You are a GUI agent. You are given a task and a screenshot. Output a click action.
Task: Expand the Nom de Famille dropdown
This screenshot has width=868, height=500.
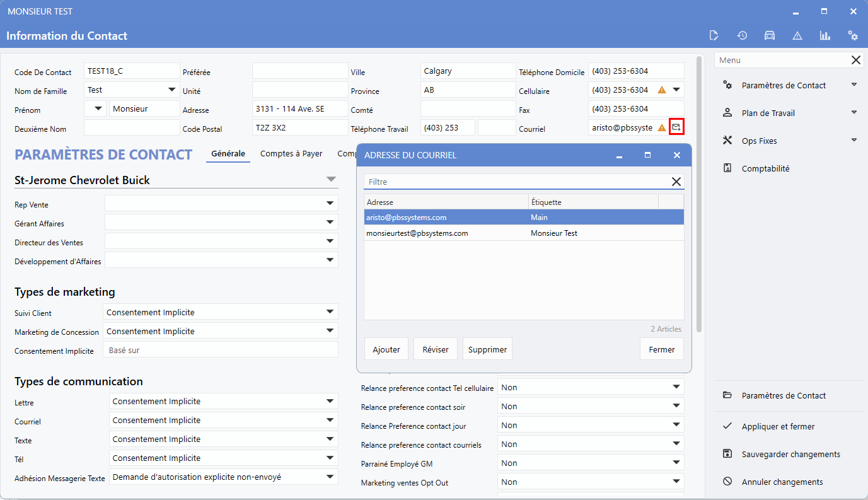(x=172, y=90)
